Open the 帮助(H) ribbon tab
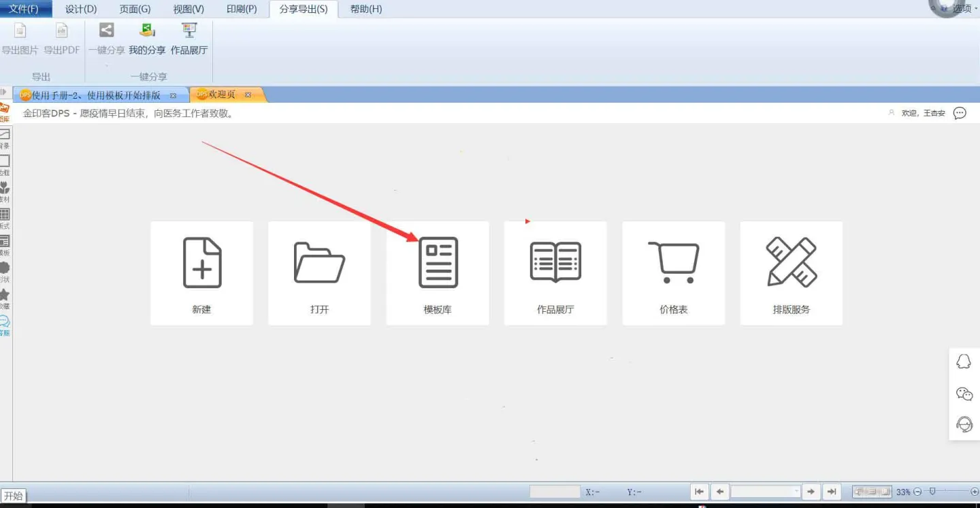980x508 pixels. (366, 9)
